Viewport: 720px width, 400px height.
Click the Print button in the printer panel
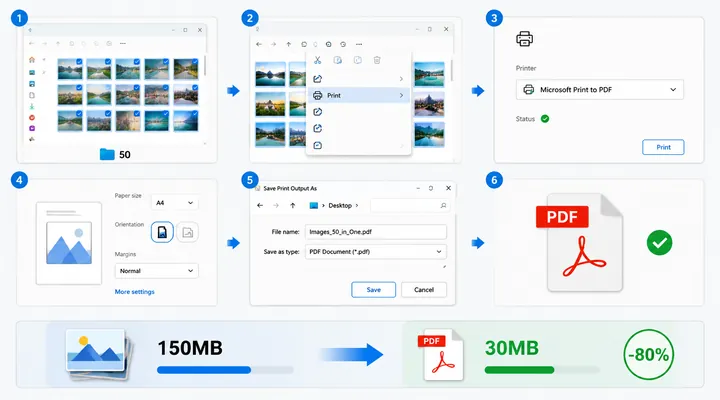tap(663, 147)
